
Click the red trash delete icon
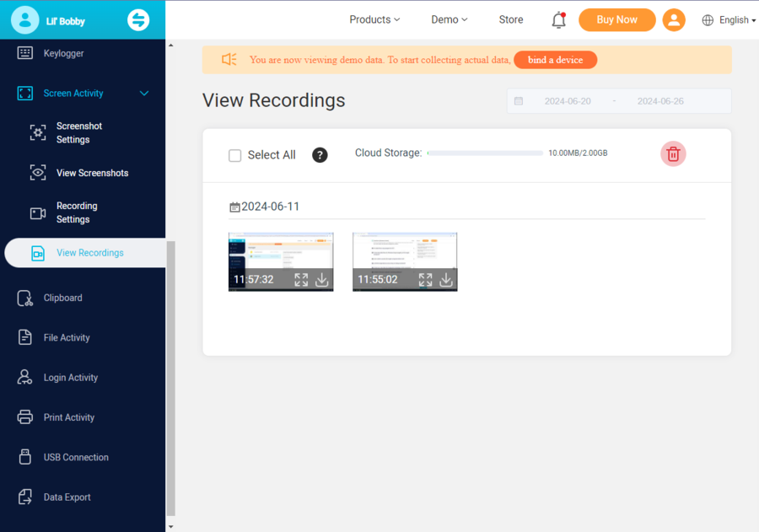click(673, 153)
